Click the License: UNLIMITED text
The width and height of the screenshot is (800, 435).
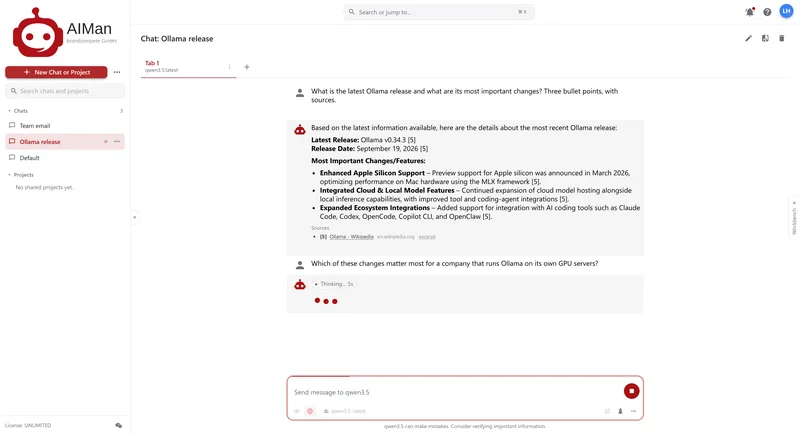[28, 425]
